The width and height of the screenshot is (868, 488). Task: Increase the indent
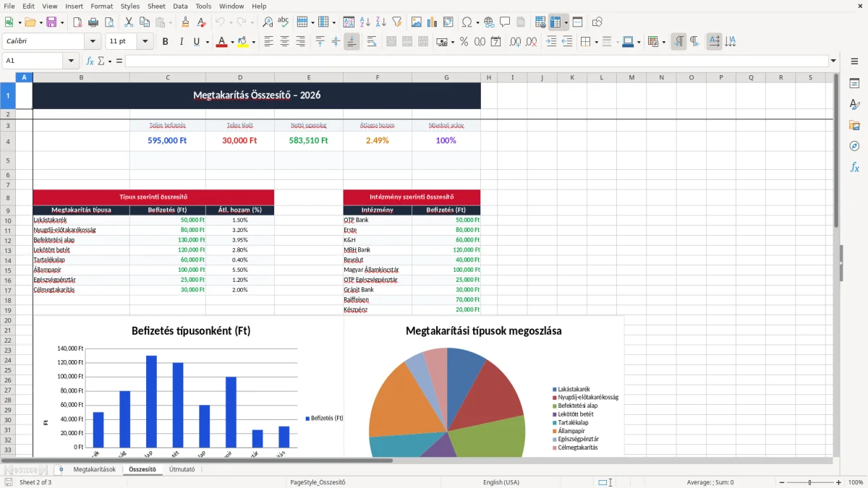(x=551, y=42)
